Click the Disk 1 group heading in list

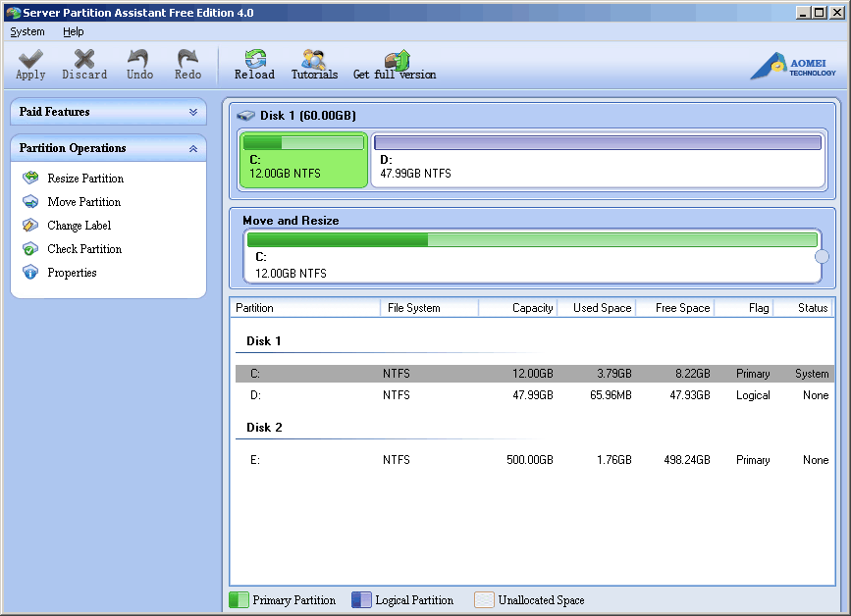click(x=264, y=340)
